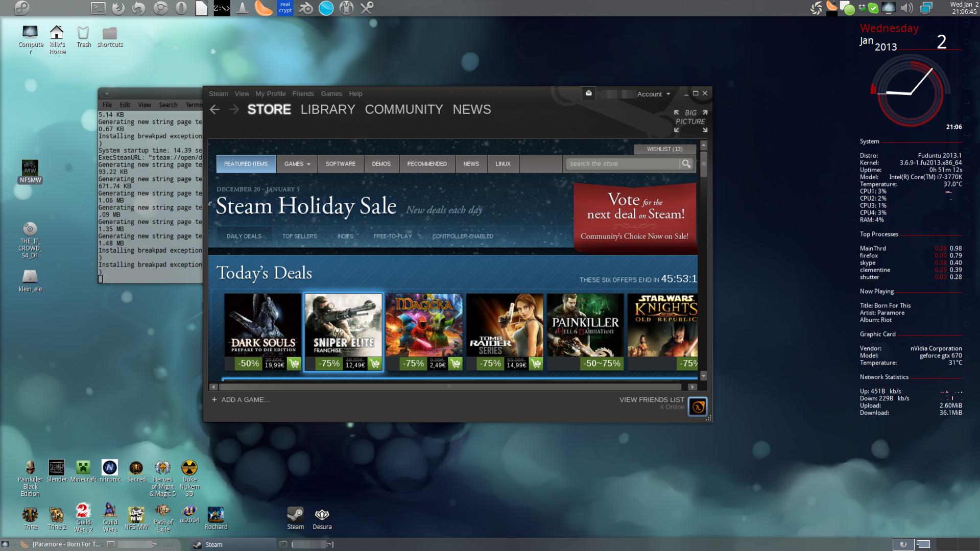This screenshot has width=980, height=551.
Task: Open friends list avatar icon
Action: [698, 406]
